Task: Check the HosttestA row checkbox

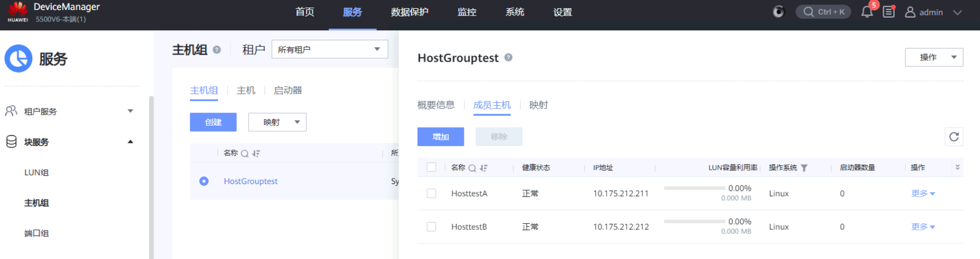Action: click(x=431, y=193)
